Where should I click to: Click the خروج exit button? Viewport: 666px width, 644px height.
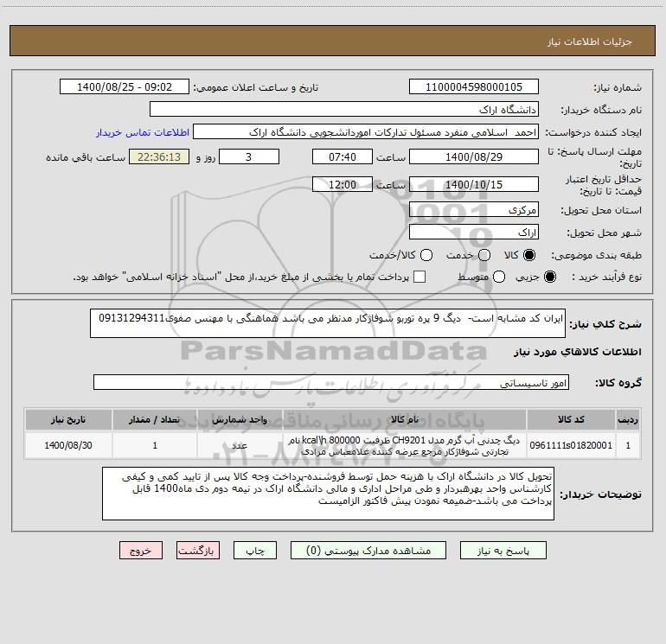141,551
